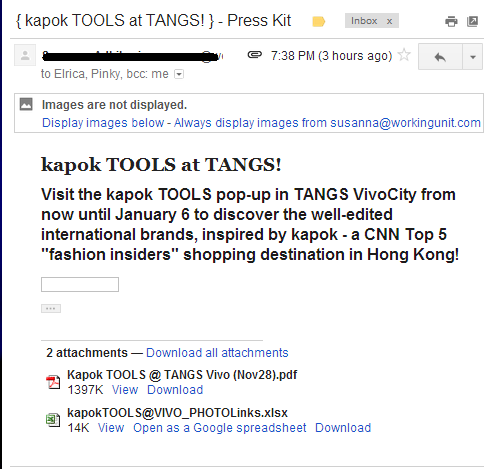Open email in new window icon
The image size is (490, 469).
tap(472, 21)
